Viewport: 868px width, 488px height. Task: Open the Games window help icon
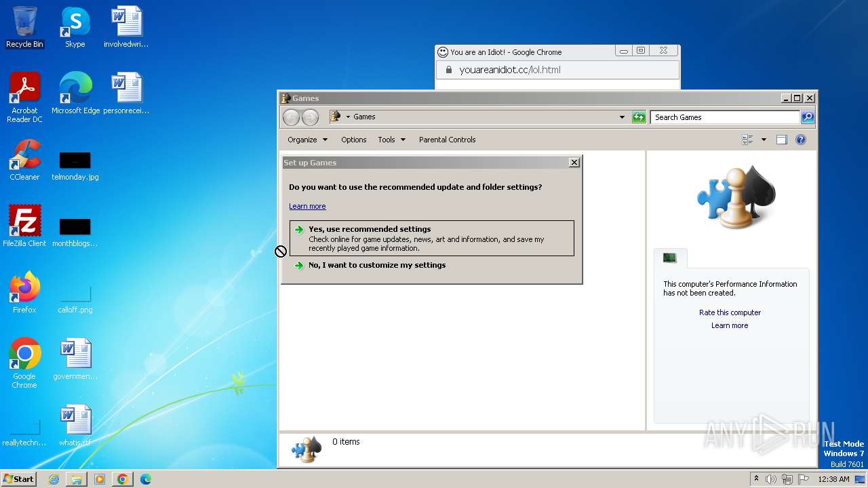pyautogui.click(x=801, y=140)
